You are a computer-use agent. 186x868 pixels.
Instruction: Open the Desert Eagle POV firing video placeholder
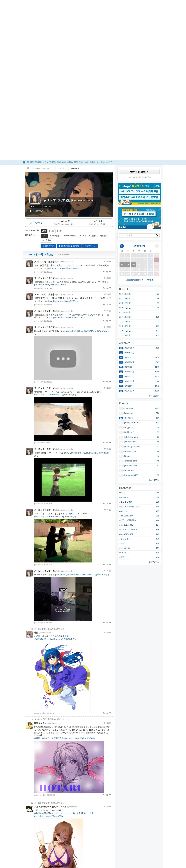pyautogui.click(x=63, y=358)
